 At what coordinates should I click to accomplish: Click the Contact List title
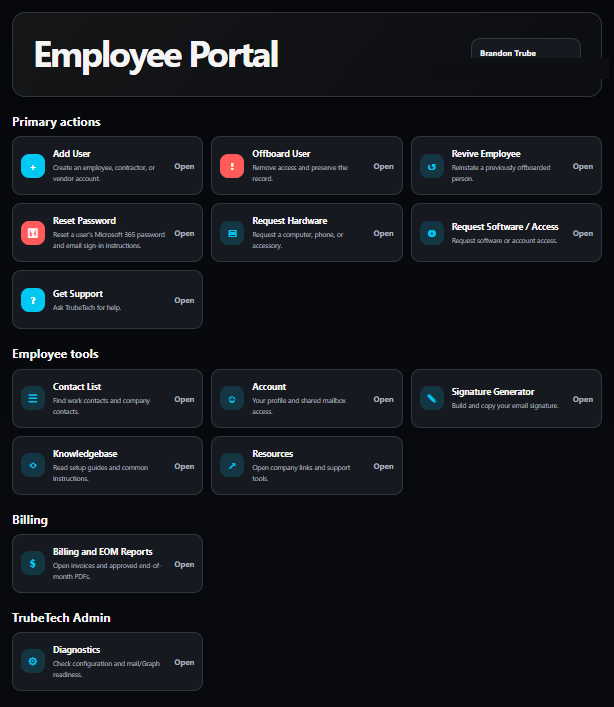coord(77,386)
